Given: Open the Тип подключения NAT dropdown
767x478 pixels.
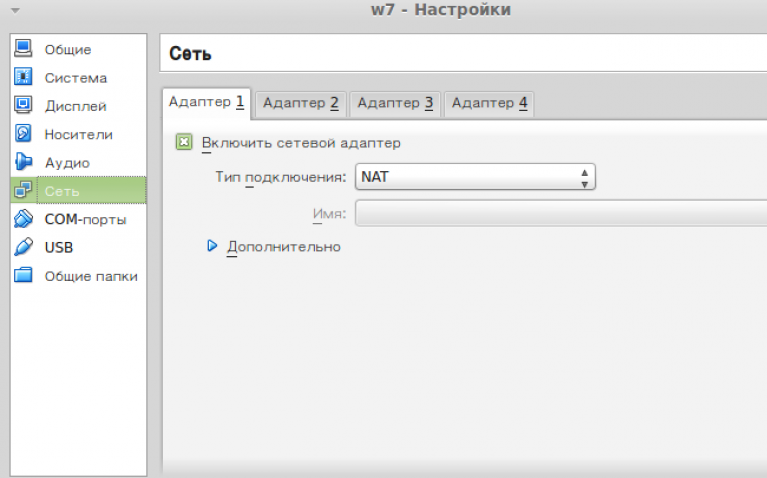Looking at the screenshot, I should tap(475, 177).
